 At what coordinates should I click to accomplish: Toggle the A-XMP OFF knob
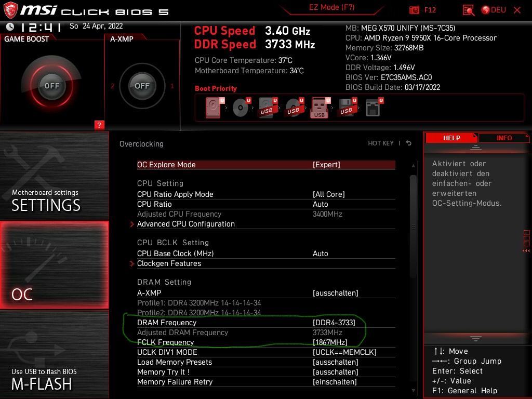pyautogui.click(x=142, y=86)
